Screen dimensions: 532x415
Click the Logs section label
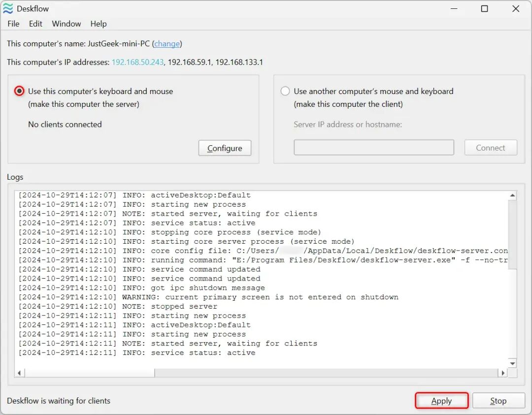[x=15, y=177]
